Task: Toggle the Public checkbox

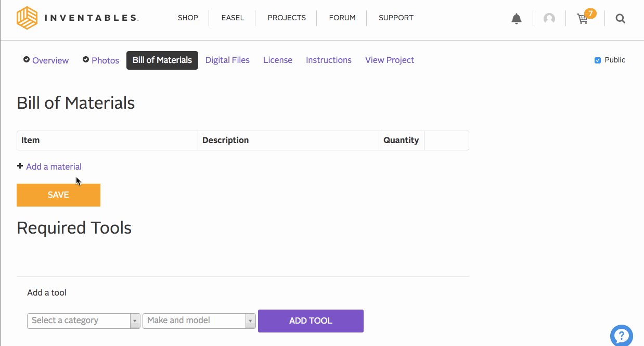Action: [598, 60]
